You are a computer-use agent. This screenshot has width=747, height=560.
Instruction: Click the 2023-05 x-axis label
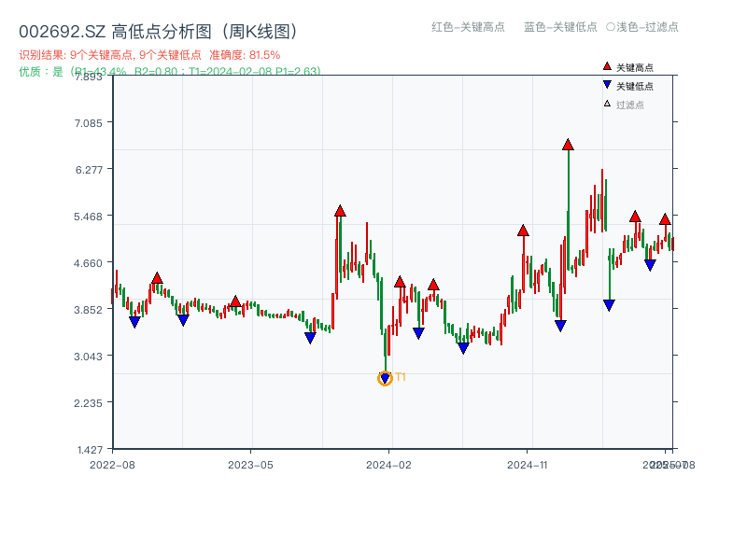(250, 465)
